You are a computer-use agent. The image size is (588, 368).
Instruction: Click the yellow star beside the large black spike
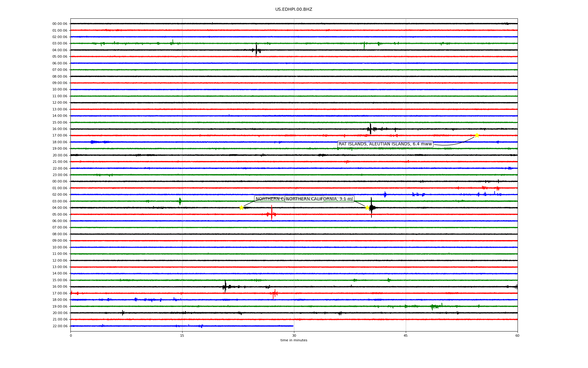pyautogui.click(x=367, y=208)
